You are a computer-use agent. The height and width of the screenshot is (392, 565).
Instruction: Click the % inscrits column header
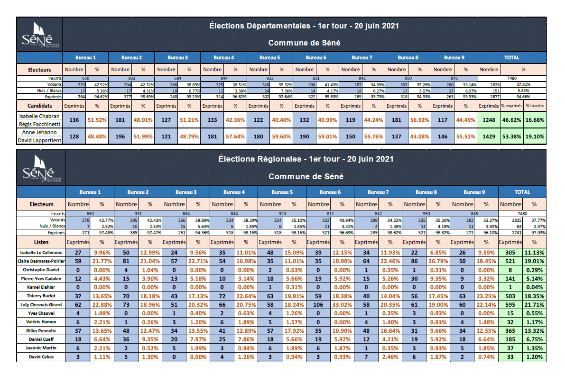tap(534, 106)
